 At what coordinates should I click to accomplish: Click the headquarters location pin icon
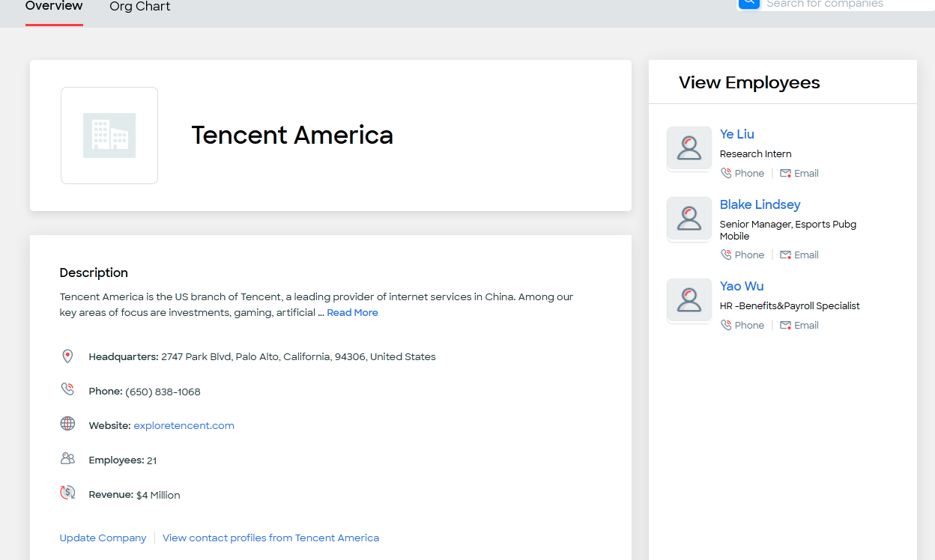click(x=67, y=356)
